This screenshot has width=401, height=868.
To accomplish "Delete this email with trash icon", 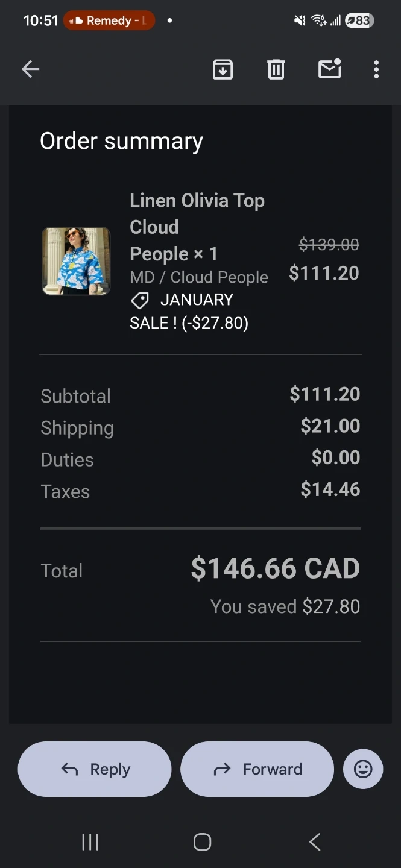I will click(276, 69).
